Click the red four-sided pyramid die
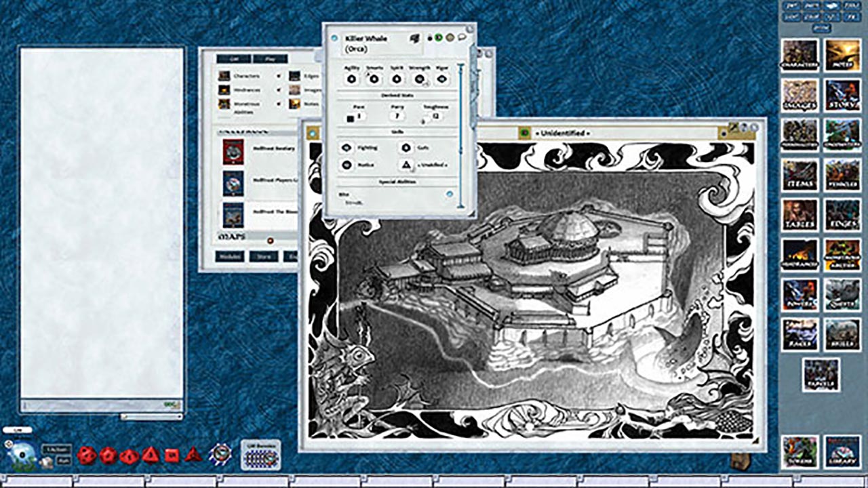The image size is (868, 488). [x=193, y=454]
